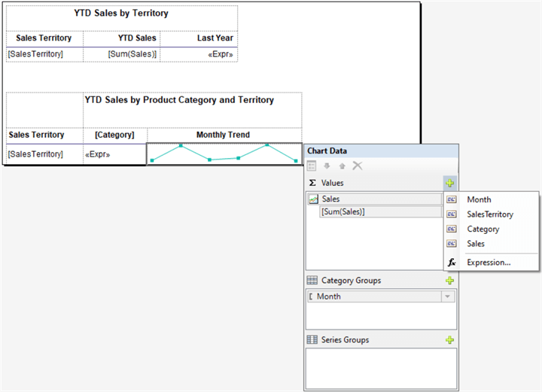The height and width of the screenshot is (392, 542).
Task: Expand the Month category group dropdown arrow
Action: pyautogui.click(x=449, y=296)
